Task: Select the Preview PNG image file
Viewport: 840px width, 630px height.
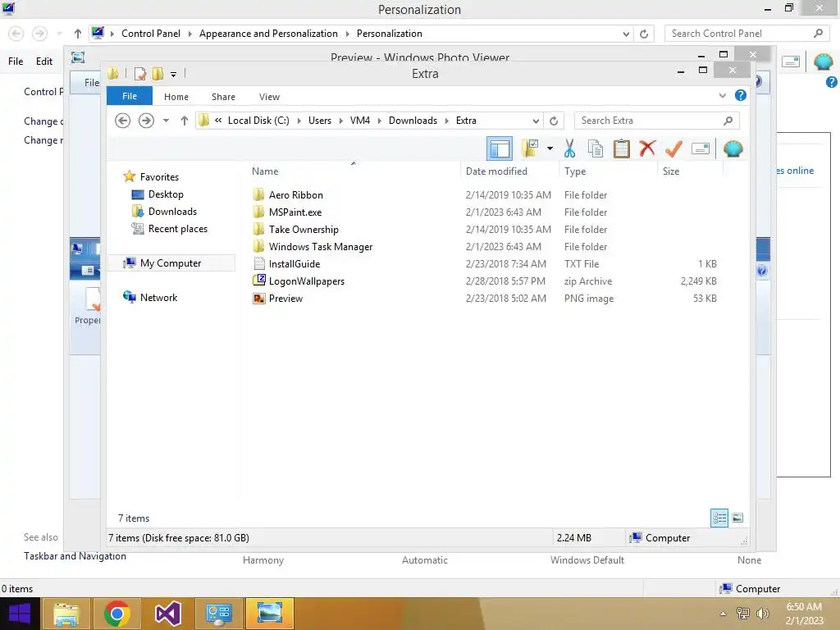Action: (285, 299)
